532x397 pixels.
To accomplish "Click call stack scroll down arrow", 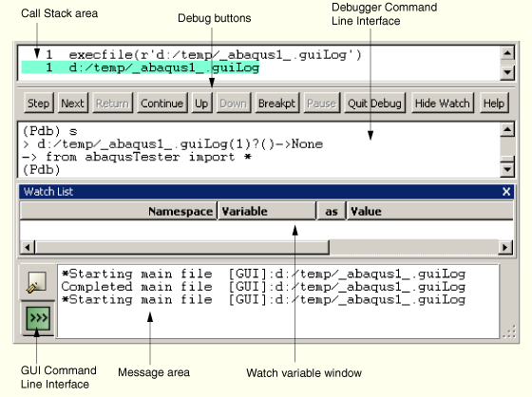I will 507,72.
